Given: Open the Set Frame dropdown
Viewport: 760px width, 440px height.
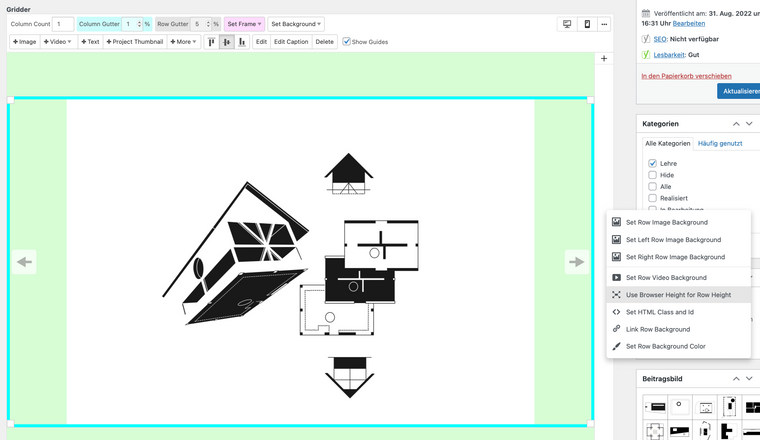Looking at the screenshot, I should pos(245,24).
